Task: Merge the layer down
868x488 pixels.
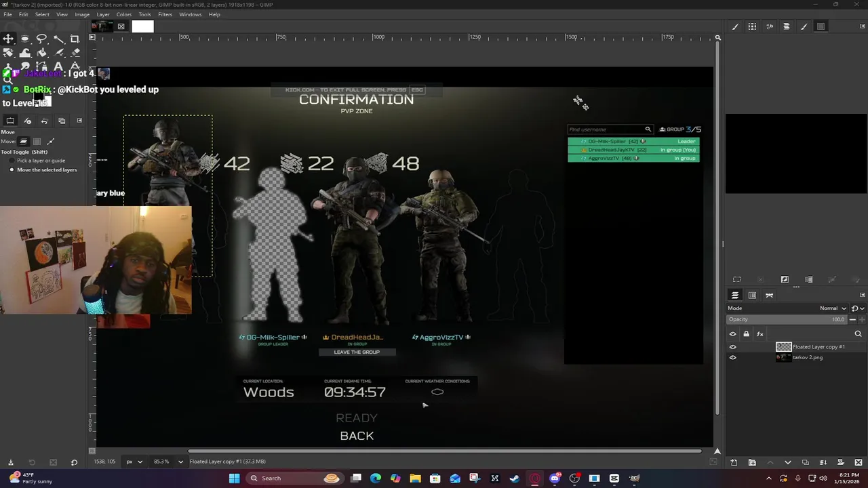Action: point(823,462)
